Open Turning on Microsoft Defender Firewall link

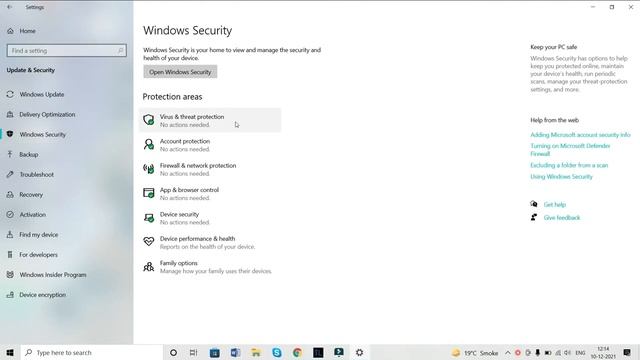click(570, 150)
